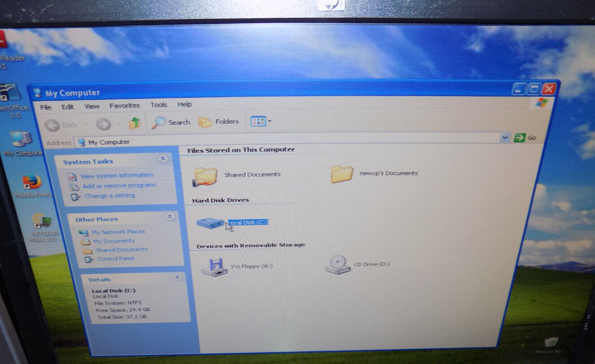Go up one folder level

[x=134, y=123]
